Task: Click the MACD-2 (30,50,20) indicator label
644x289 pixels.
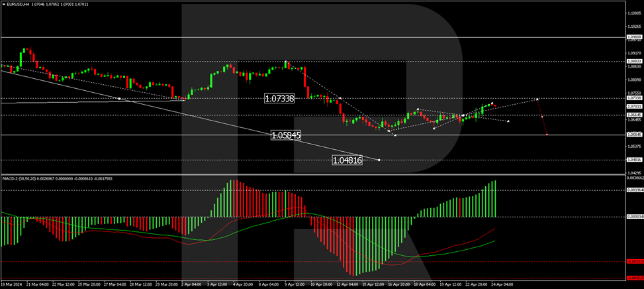Action: click(19, 178)
